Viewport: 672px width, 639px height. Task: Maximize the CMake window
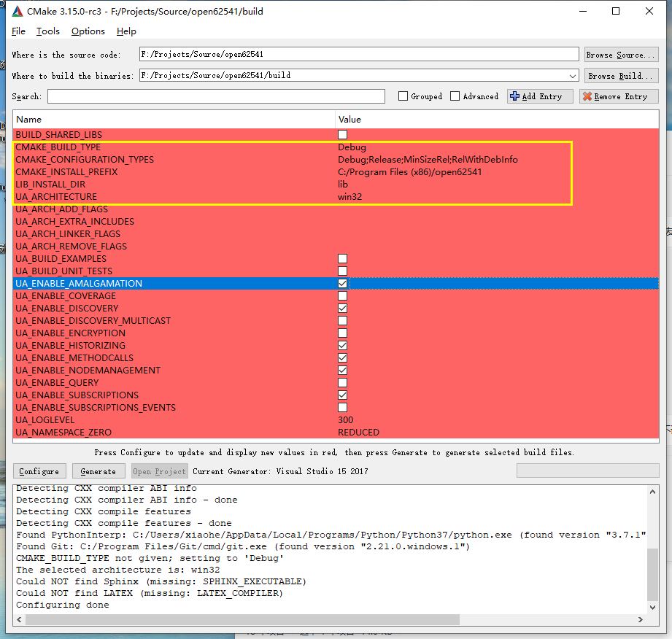pos(616,11)
